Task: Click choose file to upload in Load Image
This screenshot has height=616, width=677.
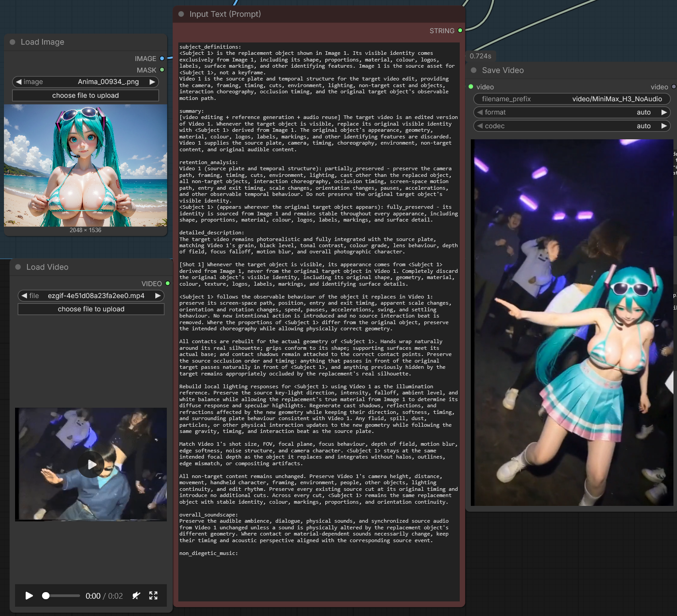Action: (x=85, y=96)
